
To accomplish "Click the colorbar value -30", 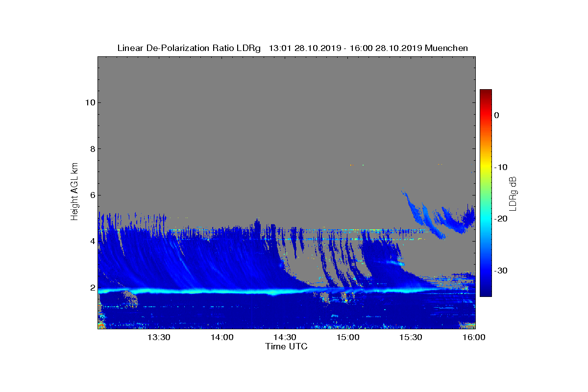I will coord(500,271).
